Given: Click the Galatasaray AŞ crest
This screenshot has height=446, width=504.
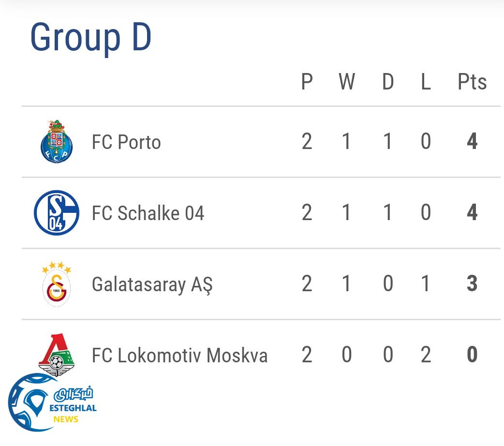Looking at the screenshot, I should [57, 284].
